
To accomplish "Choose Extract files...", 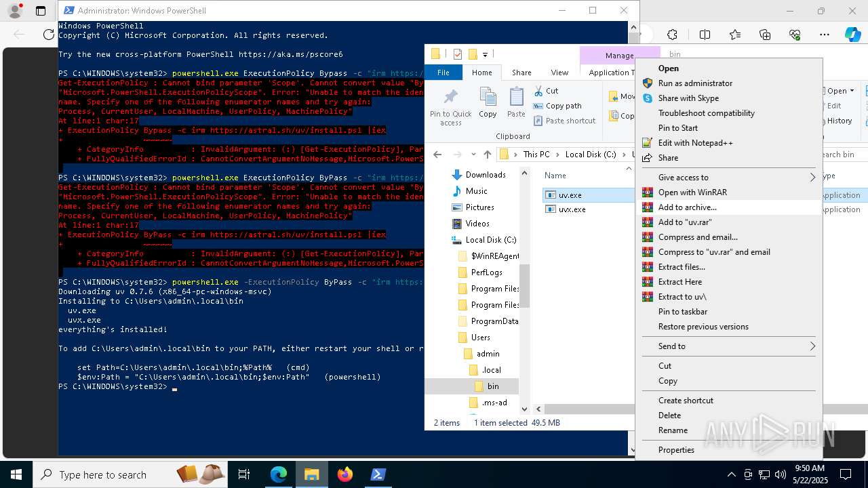I will point(729,267).
